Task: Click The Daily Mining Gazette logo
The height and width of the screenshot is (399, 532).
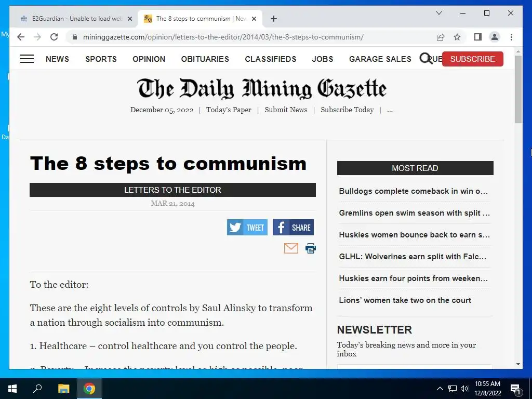Action: point(262,88)
